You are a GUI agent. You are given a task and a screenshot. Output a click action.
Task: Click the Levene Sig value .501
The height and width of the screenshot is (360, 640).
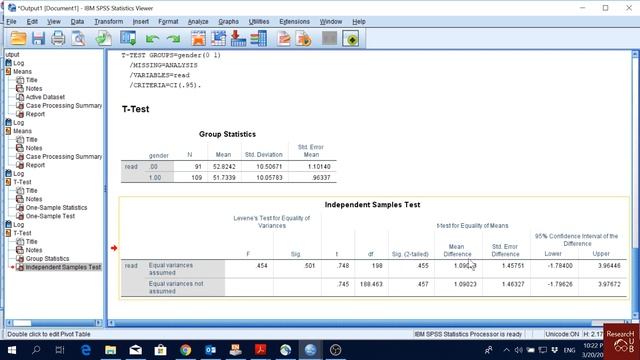[x=309, y=266]
